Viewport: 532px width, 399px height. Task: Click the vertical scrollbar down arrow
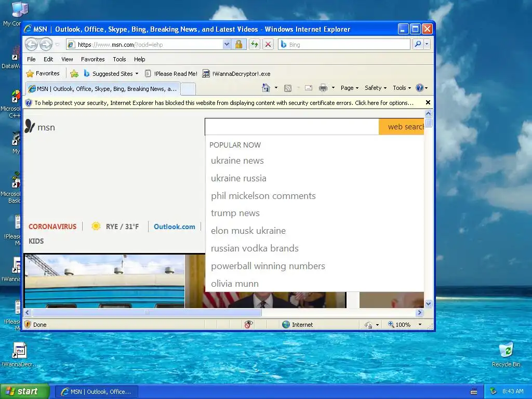tap(428, 303)
